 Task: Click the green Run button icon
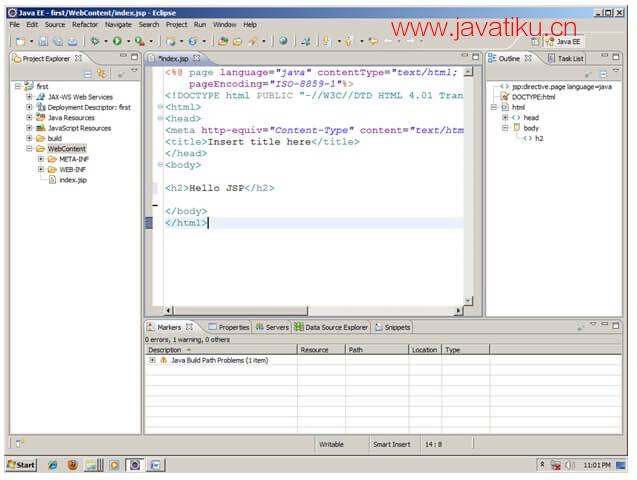tap(117, 41)
